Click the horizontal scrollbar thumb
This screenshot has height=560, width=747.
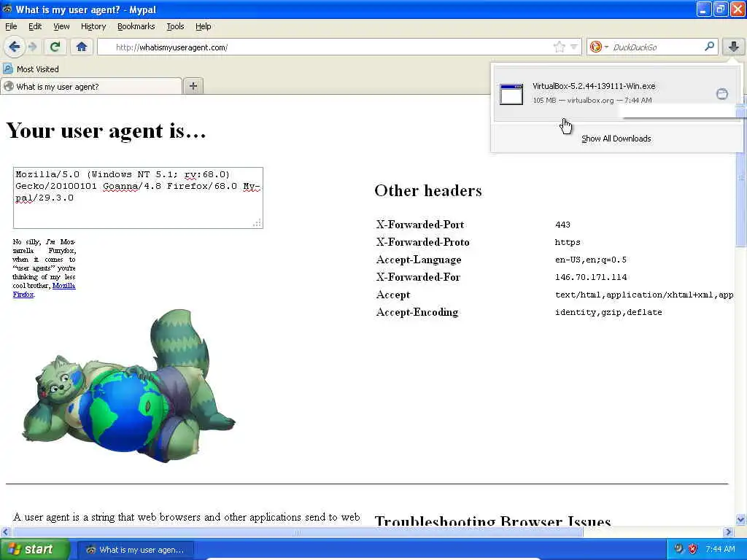(x=298, y=532)
